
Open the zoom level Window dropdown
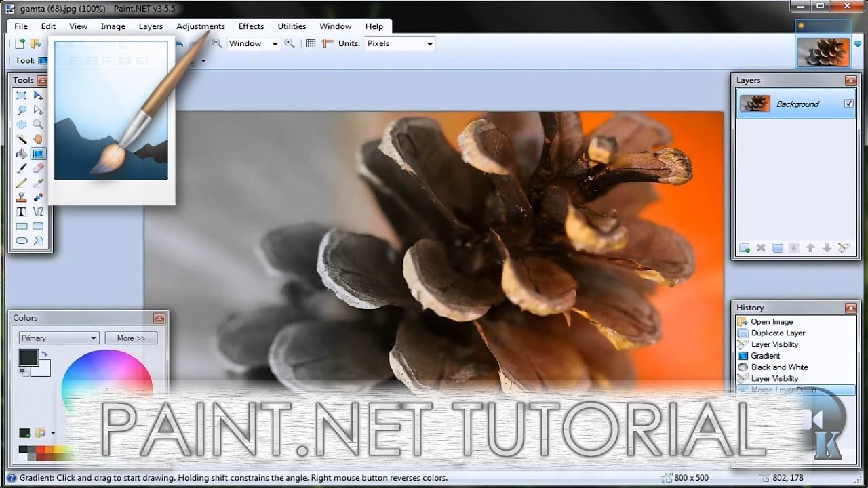click(253, 43)
